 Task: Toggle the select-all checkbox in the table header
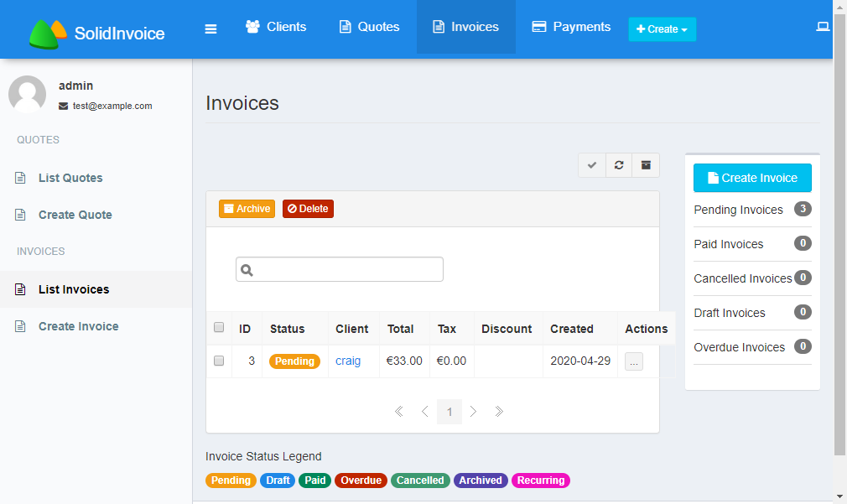219,327
